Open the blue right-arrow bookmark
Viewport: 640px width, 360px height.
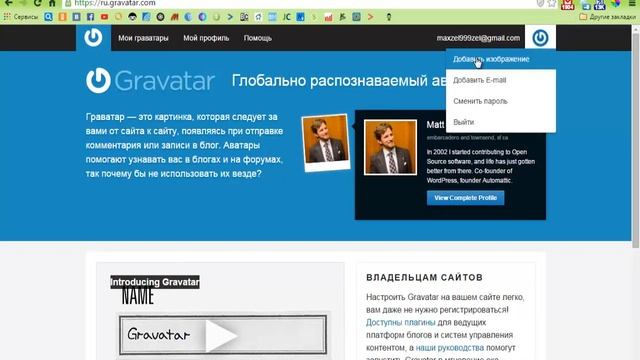(231, 17)
